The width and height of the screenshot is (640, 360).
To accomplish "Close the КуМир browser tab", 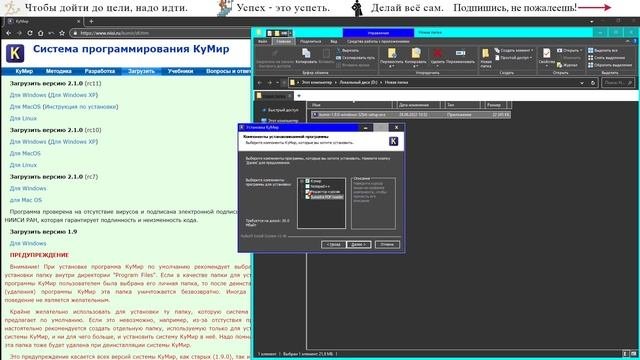I will click(x=79, y=21).
